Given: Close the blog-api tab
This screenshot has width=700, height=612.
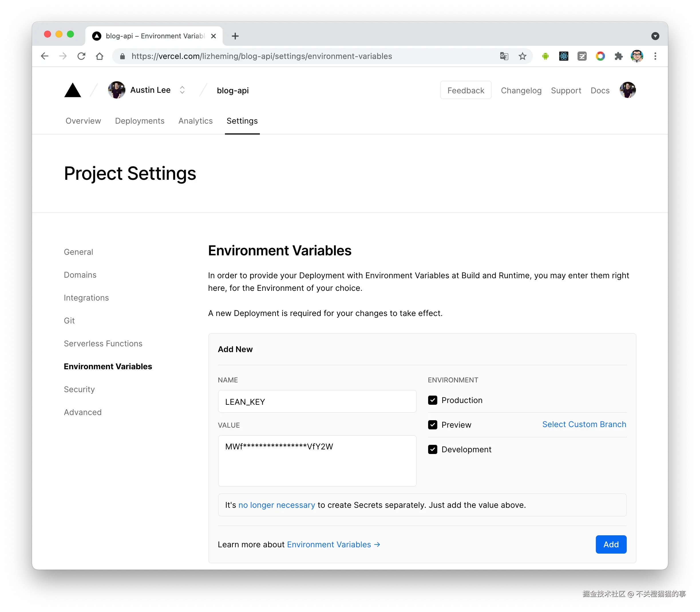Looking at the screenshot, I should pyautogui.click(x=214, y=36).
